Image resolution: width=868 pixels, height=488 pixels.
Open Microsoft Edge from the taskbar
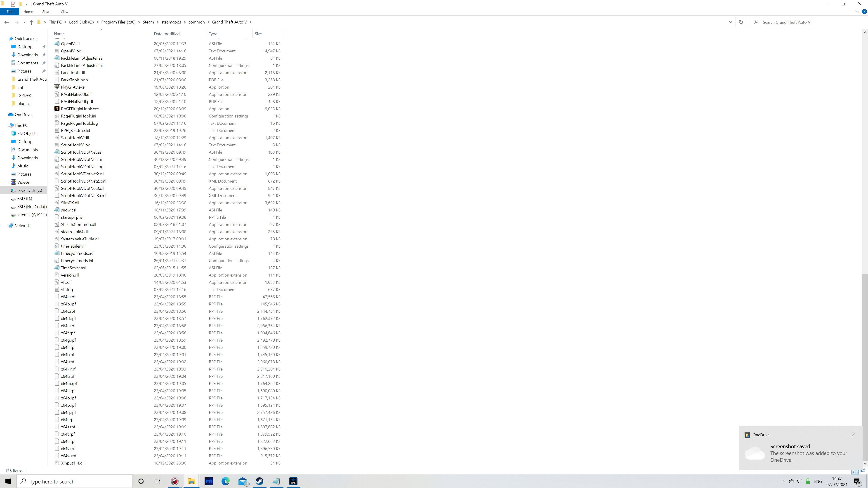click(x=225, y=481)
